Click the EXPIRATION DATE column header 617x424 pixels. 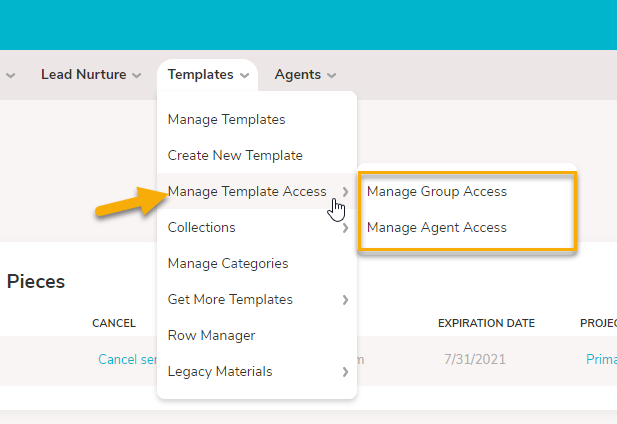[486, 323]
